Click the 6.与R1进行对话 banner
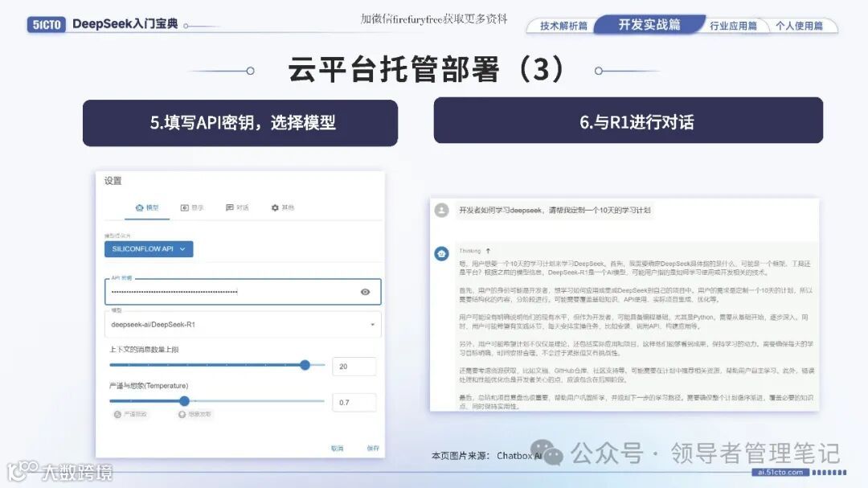Image resolution: width=868 pixels, height=488 pixels. pos(628,121)
